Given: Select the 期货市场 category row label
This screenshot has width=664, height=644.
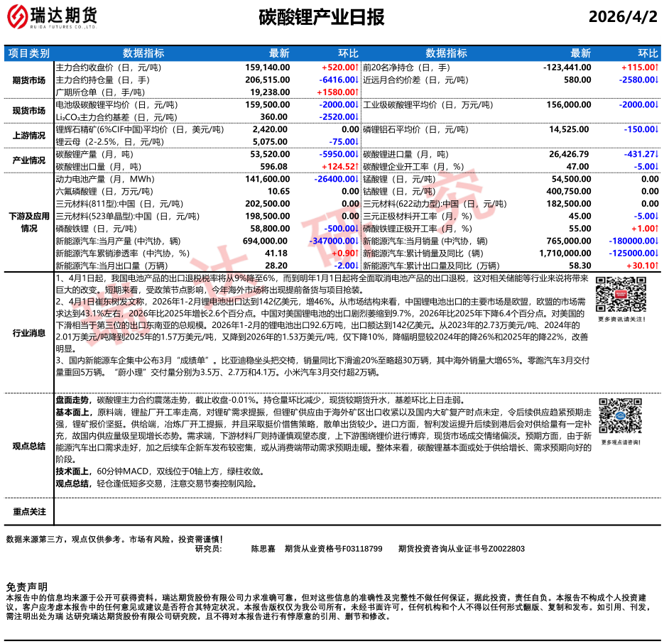Looking at the screenshot, I should 28,80.
